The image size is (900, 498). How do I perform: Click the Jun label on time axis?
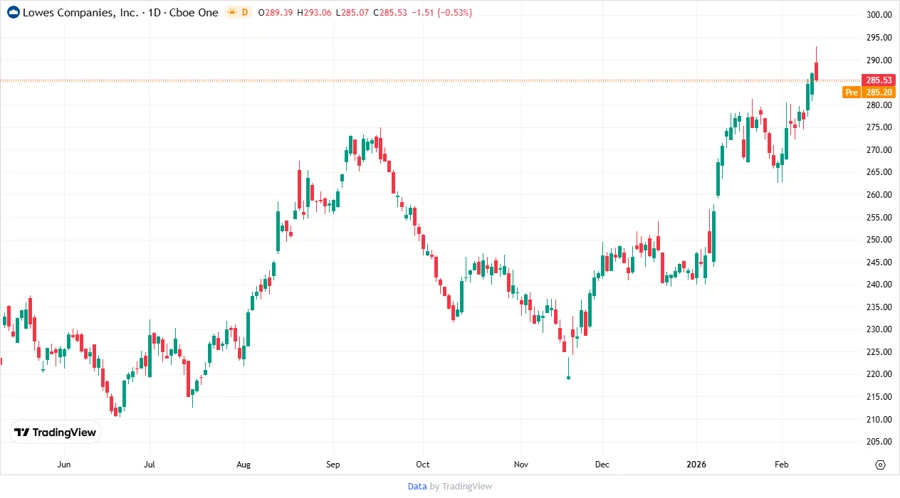tap(64, 464)
